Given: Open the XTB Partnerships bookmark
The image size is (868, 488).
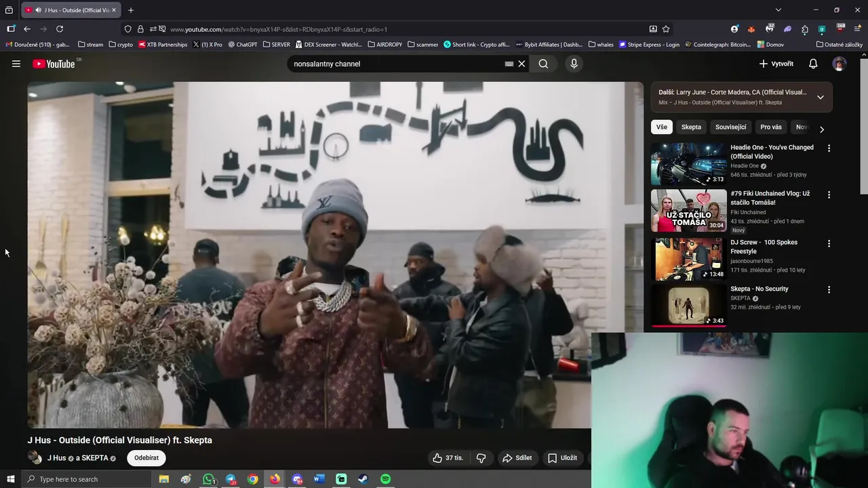Looking at the screenshot, I should 163,45.
